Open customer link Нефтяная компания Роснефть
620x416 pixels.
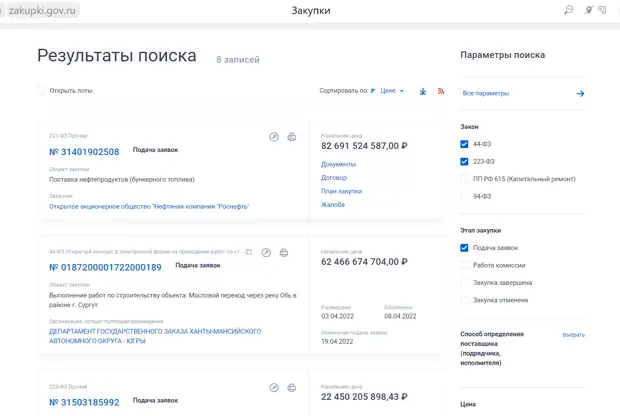point(149,206)
